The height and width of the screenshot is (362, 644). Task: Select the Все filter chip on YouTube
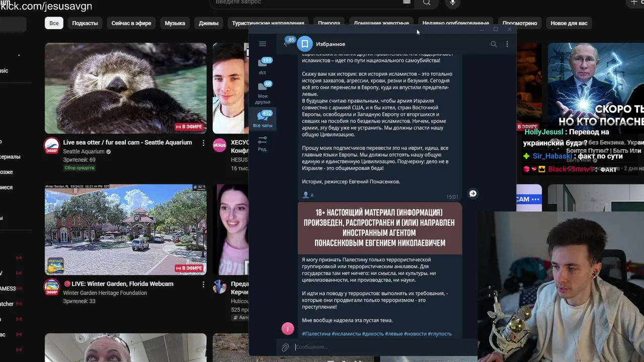pos(54,23)
